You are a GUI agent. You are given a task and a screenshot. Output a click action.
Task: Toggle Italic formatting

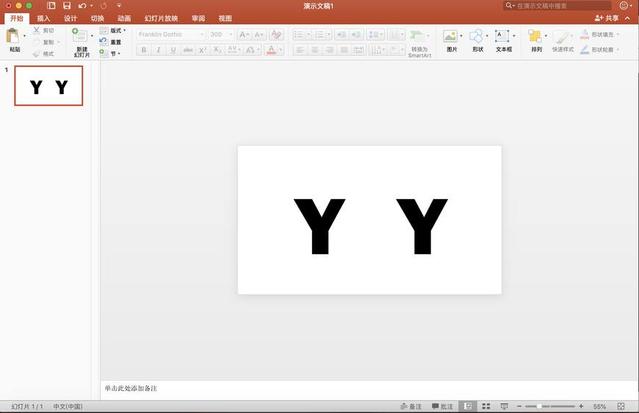(158, 49)
